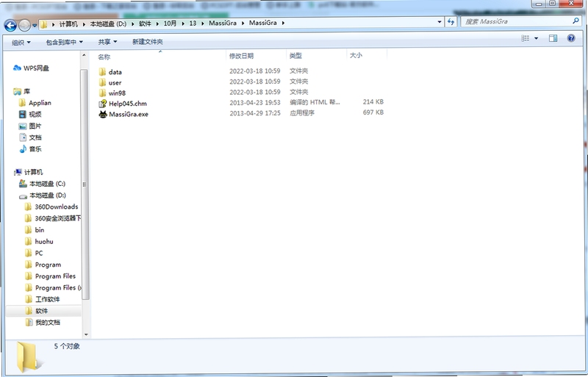The height and width of the screenshot is (377, 588).
Task: Open the 我的文档 folder in tree
Action: [x=43, y=322]
